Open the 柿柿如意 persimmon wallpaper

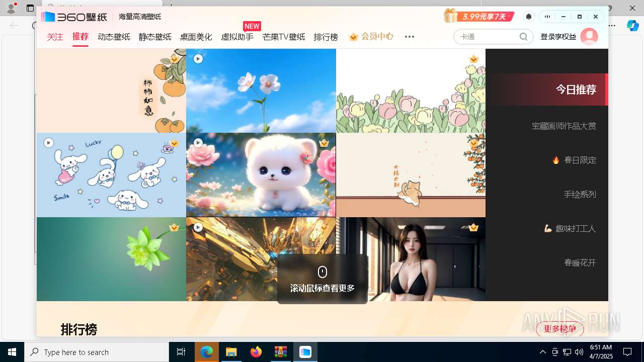[x=111, y=90]
